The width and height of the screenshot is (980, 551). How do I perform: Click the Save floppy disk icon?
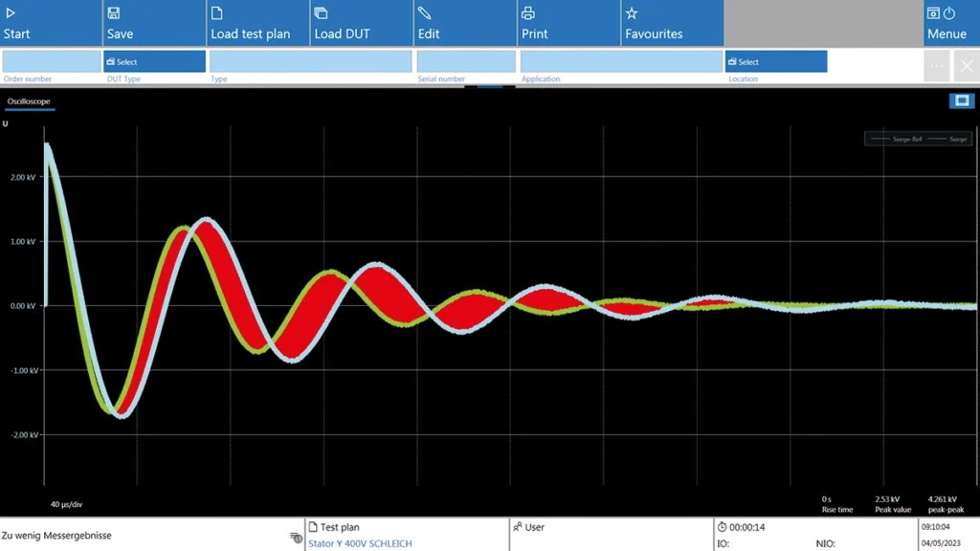[x=114, y=13]
